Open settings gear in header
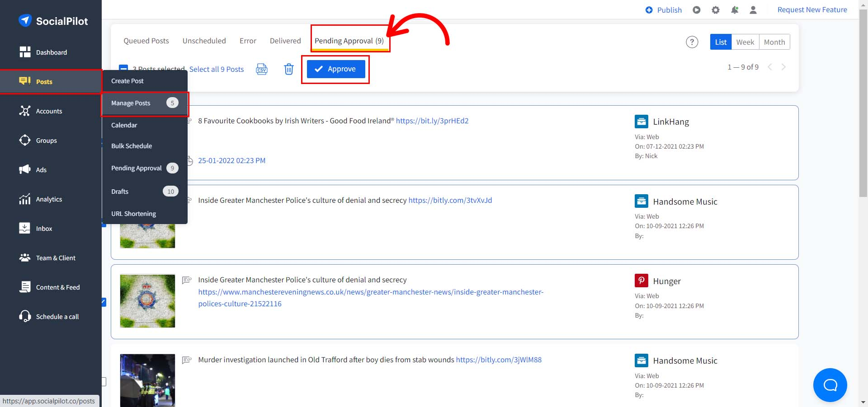The width and height of the screenshot is (868, 407). tap(715, 9)
